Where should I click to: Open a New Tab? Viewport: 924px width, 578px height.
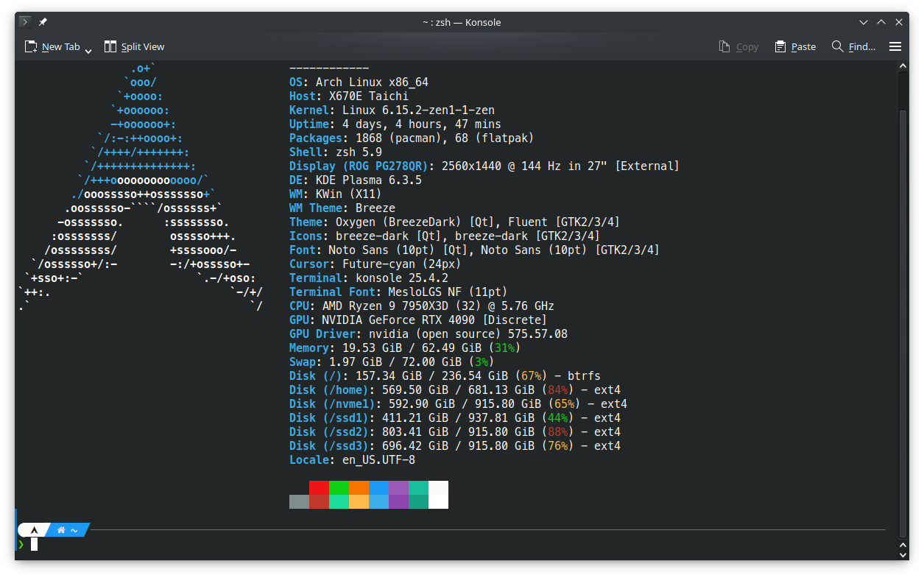pos(52,46)
